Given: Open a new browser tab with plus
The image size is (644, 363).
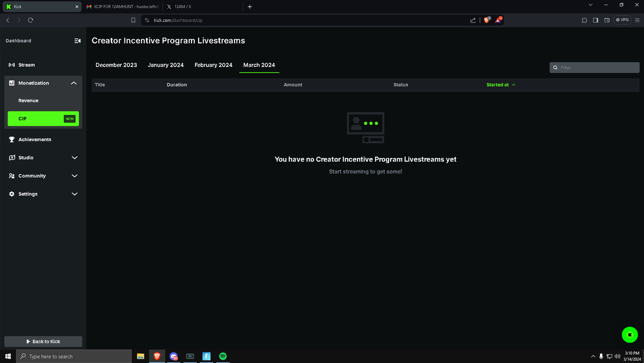Looking at the screenshot, I should [x=250, y=6].
